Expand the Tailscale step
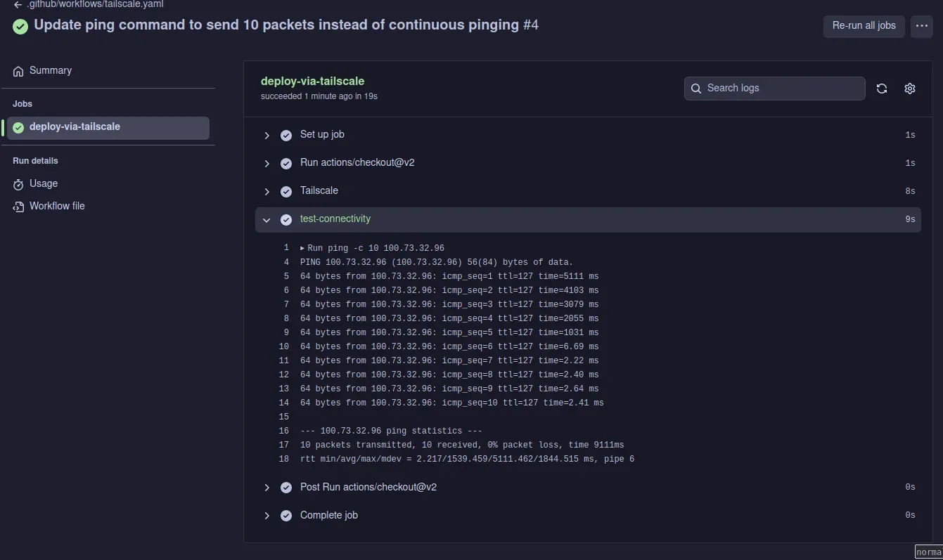 tap(267, 191)
